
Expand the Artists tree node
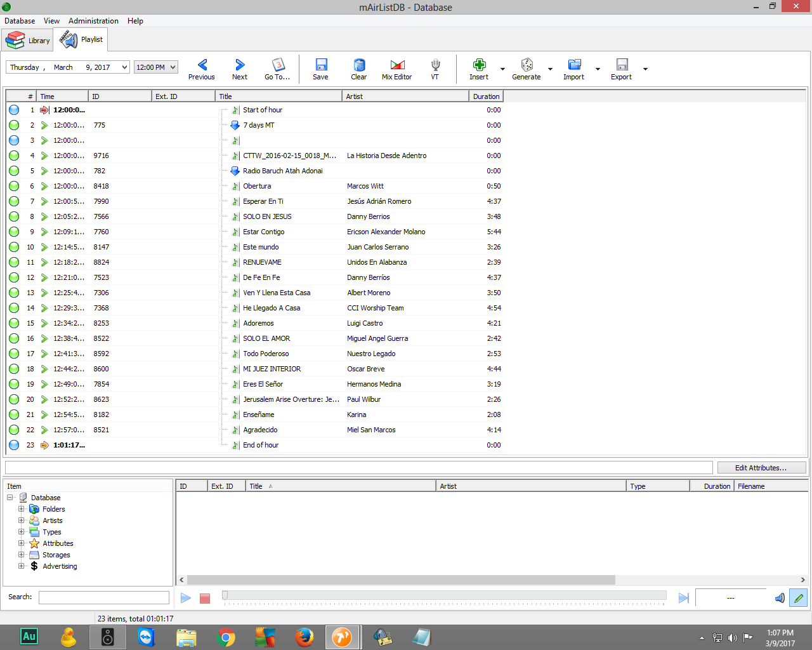pos(22,521)
